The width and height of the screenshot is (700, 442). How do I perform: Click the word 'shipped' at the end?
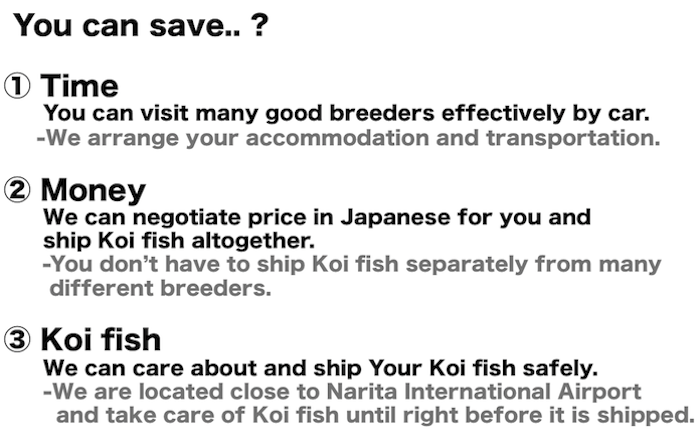tap(646, 416)
